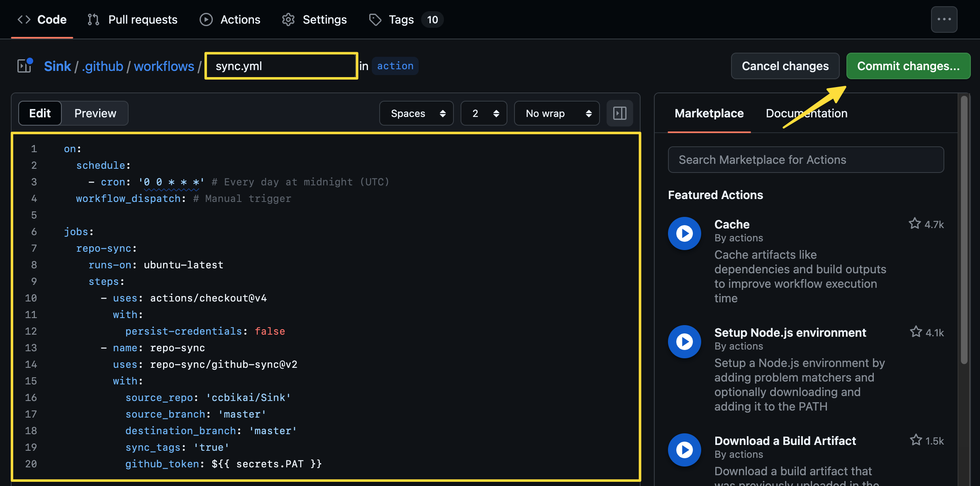Focus the Search Marketplace for Actions field
This screenshot has width=980, height=486.
[x=805, y=160]
